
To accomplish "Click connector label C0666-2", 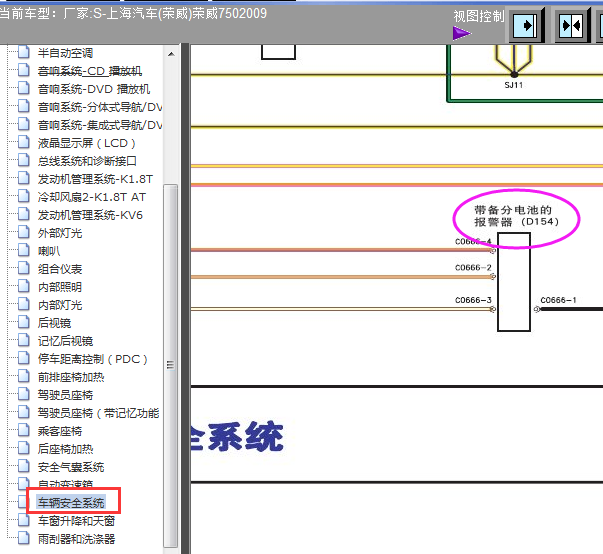I will click(473, 268).
